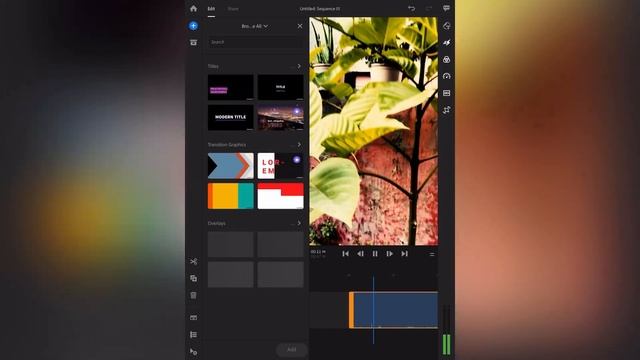Delete the clip with the trash icon
The image size is (640, 360).
coord(193,295)
